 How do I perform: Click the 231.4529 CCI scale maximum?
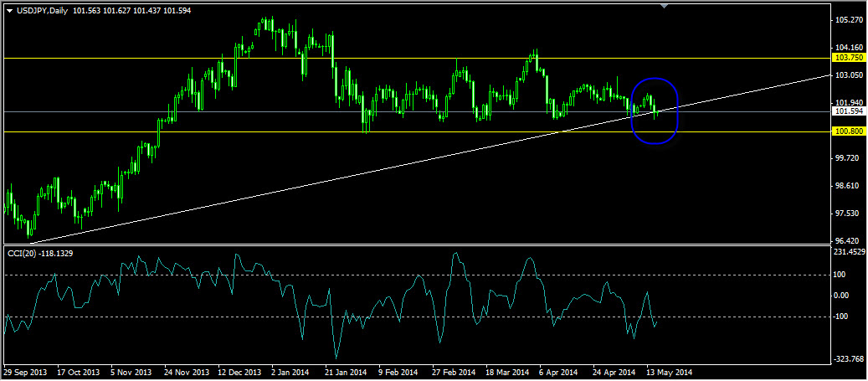pyautogui.click(x=850, y=252)
